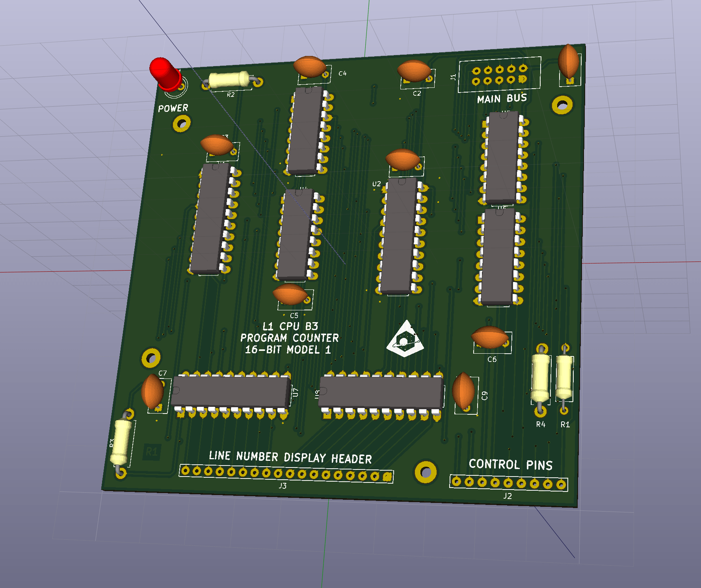Viewport: 701px width, 588px height.
Task: Select the horizontal U7 IC chip
Action: (x=232, y=394)
